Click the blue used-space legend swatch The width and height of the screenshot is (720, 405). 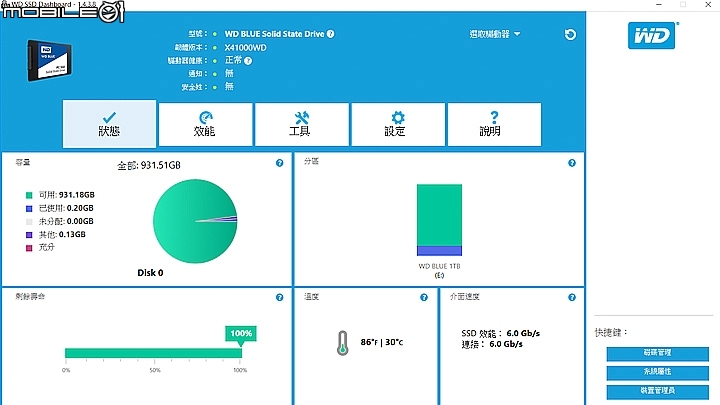pos(29,208)
